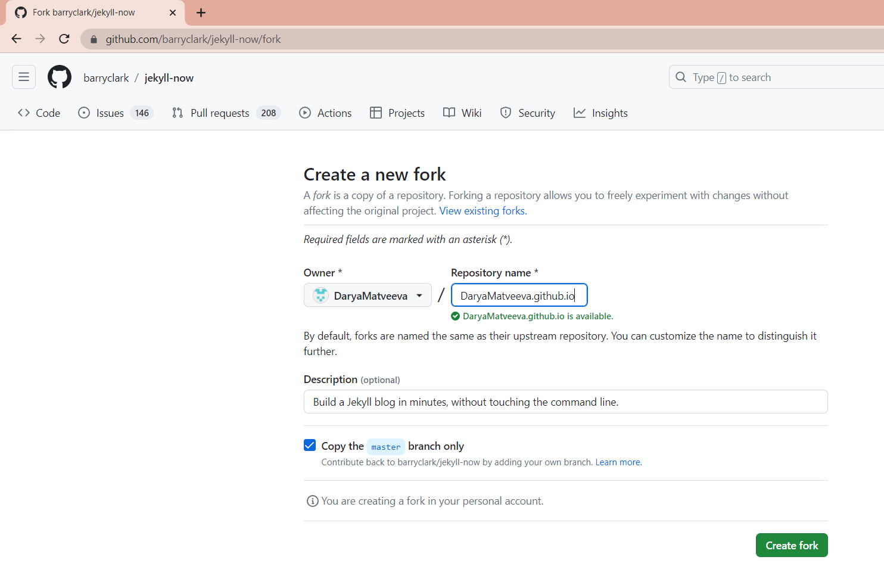Open the Issues tab
This screenshot has height=588, width=884.
(116, 113)
